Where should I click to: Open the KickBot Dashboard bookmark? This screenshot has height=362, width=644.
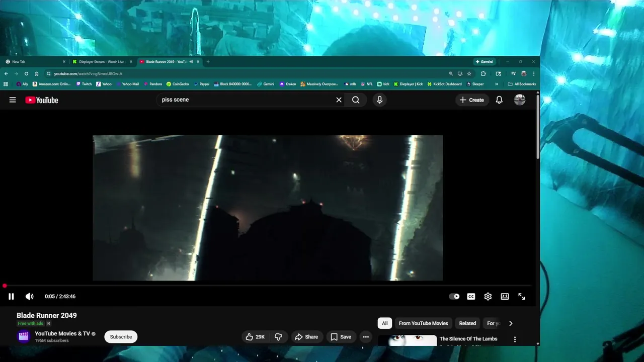click(444, 84)
